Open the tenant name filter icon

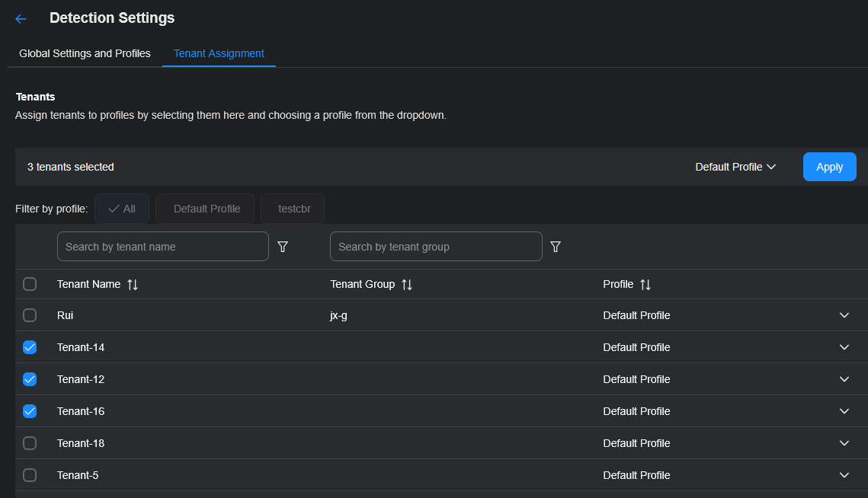(x=283, y=247)
